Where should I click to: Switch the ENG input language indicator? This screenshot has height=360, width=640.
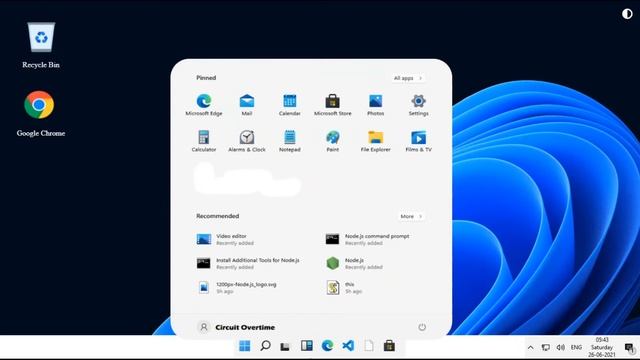576,347
